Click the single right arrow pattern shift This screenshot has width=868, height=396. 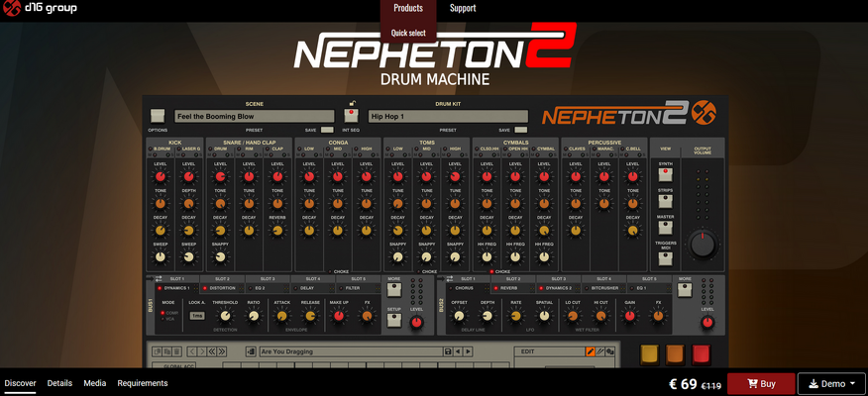(x=202, y=351)
